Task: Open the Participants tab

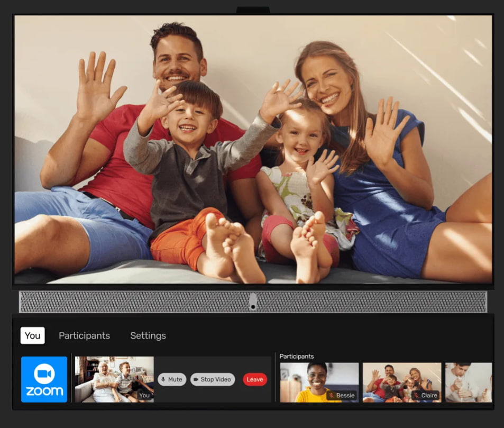Action: click(x=84, y=335)
